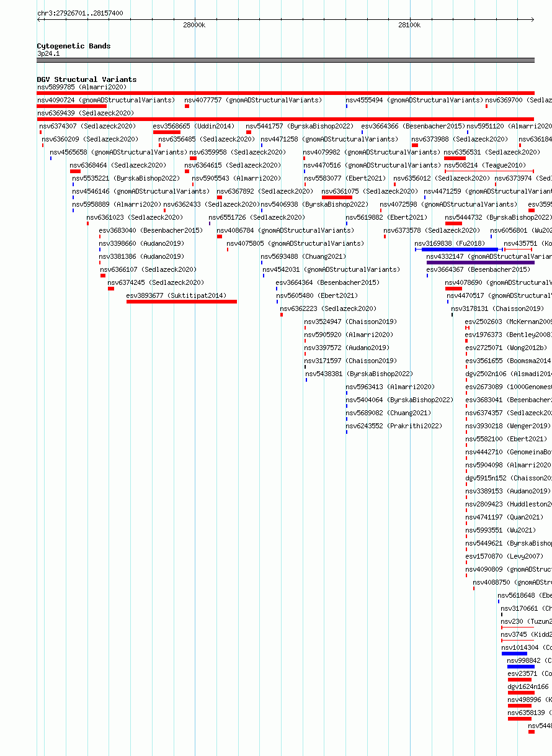Click the blue bar under nsv1014304

click(514, 654)
